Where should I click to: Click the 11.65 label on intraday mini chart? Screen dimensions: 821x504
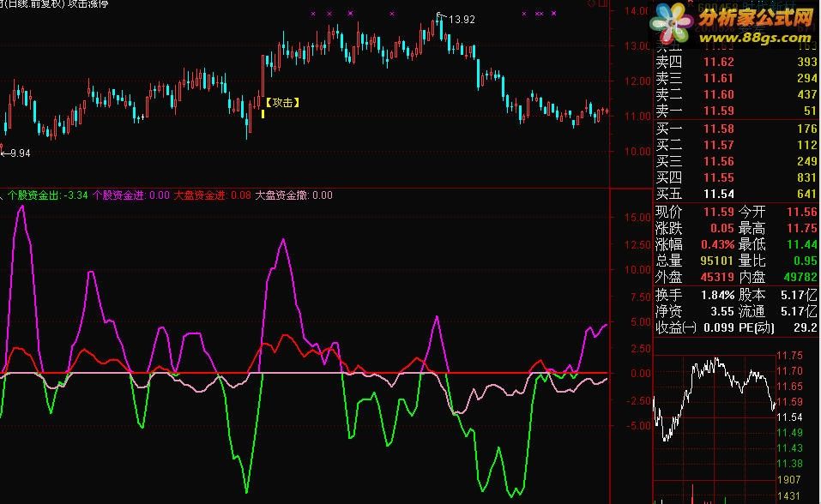[789, 387]
